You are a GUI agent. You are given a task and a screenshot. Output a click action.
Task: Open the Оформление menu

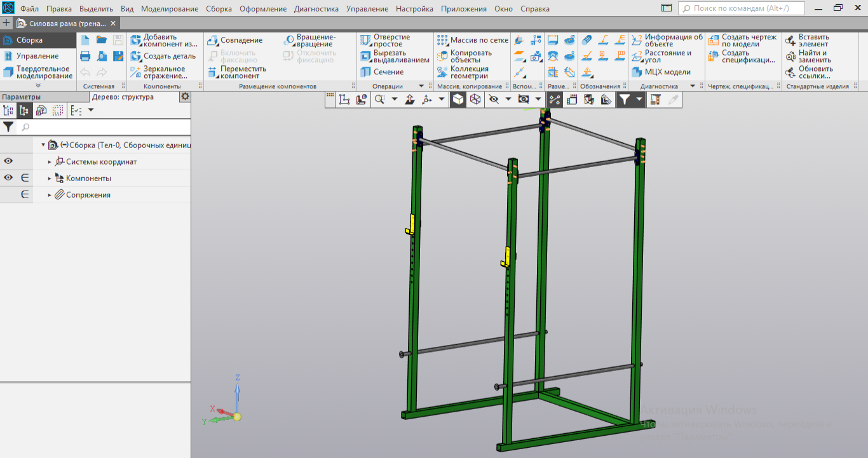(x=263, y=9)
